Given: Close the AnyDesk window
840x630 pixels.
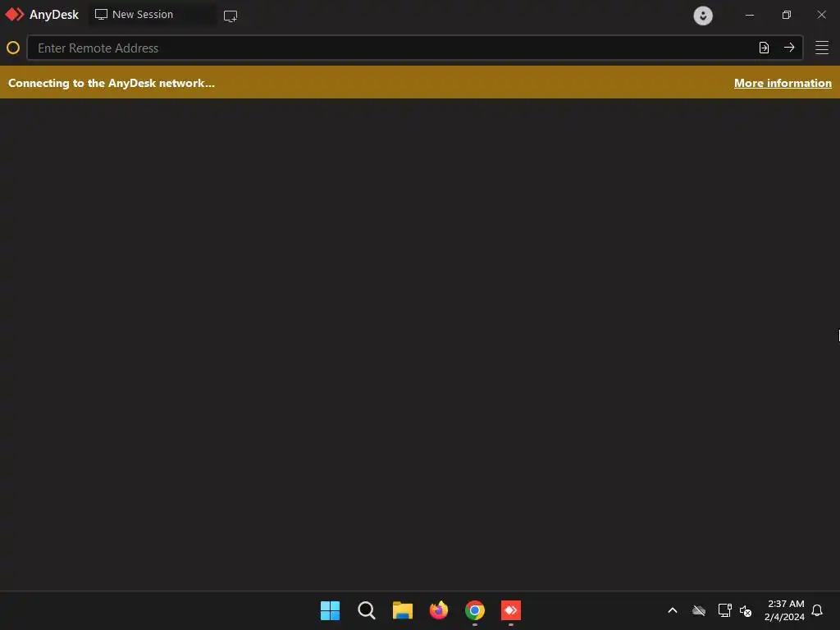Looking at the screenshot, I should (x=822, y=15).
